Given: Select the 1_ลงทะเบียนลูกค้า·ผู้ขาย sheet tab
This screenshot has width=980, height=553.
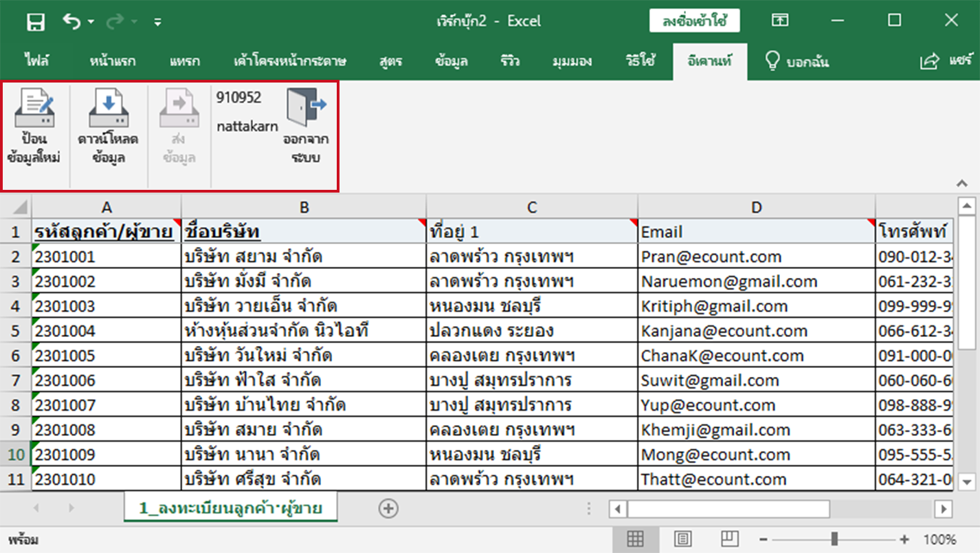Looking at the screenshot, I should click(x=230, y=508).
